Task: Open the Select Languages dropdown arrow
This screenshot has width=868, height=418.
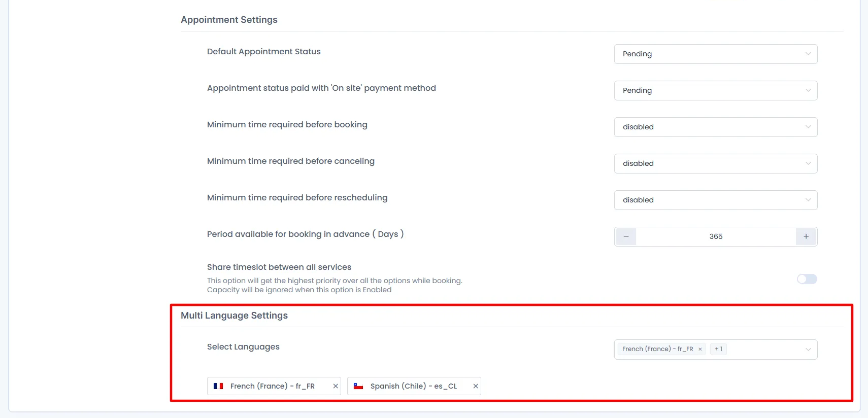Action: (x=808, y=349)
